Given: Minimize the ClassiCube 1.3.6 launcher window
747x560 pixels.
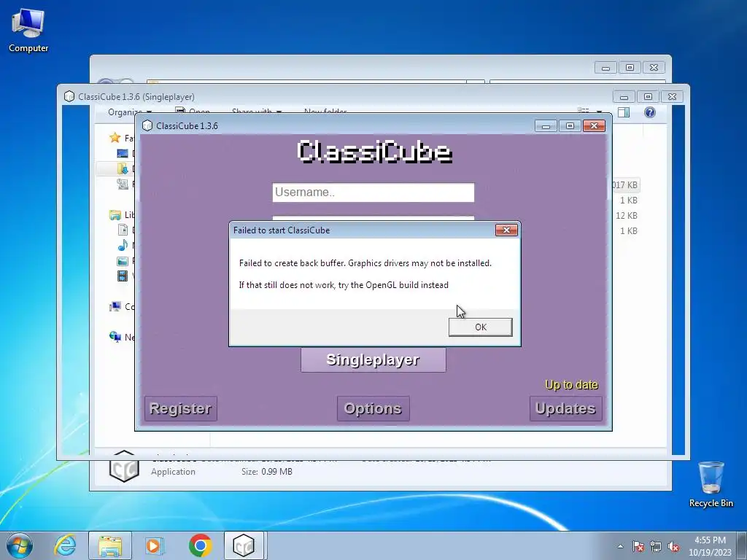Looking at the screenshot, I should [x=546, y=125].
